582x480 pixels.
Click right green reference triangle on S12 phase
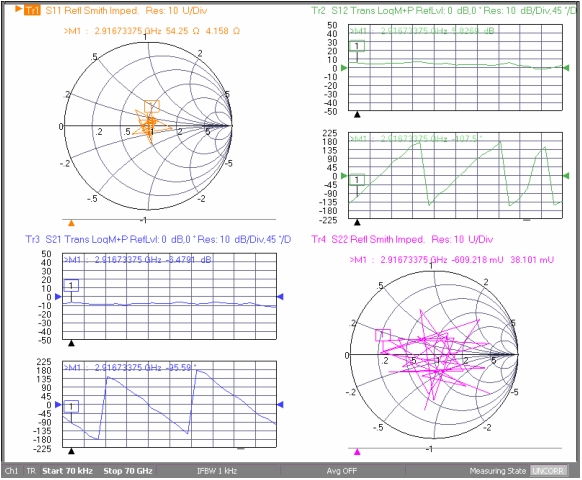point(566,176)
